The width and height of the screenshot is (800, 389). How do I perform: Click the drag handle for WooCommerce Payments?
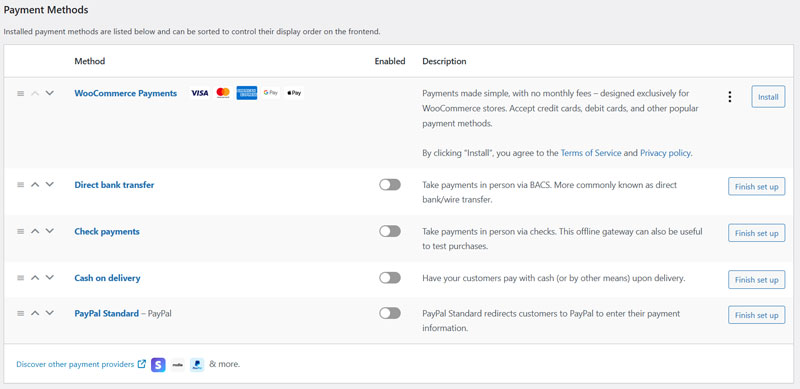point(20,93)
